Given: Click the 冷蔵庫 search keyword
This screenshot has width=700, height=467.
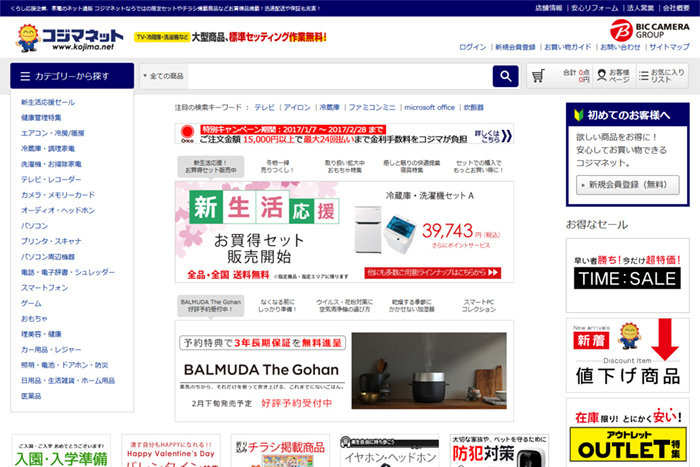Looking at the screenshot, I should click(x=329, y=108).
